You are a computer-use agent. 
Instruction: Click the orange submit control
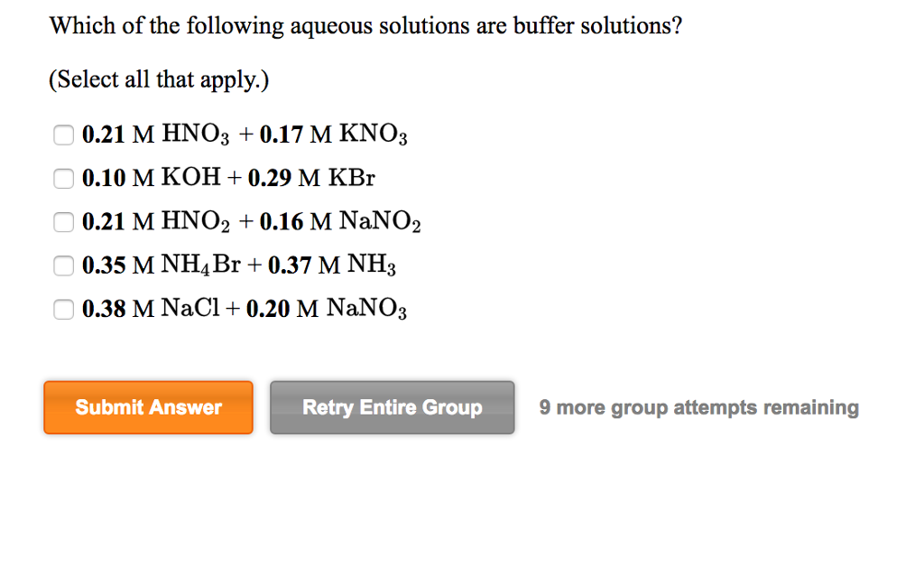click(x=148, y=407)
